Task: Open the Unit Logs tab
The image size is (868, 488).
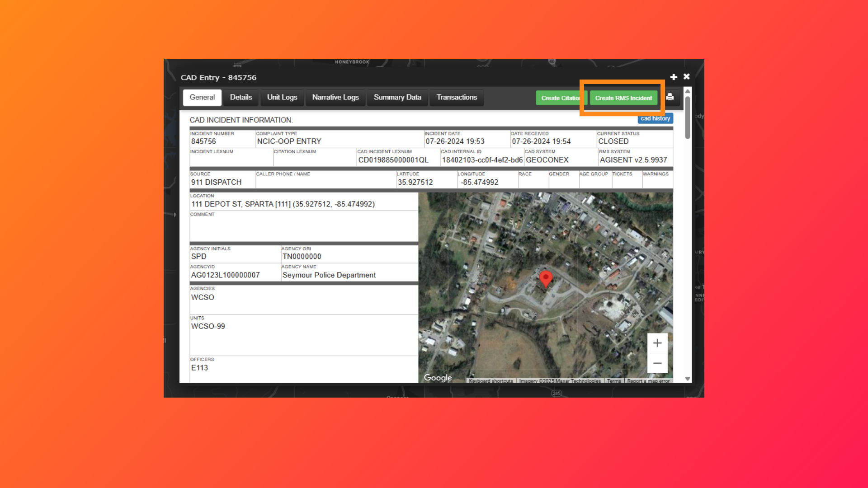Action: point(282,98)
